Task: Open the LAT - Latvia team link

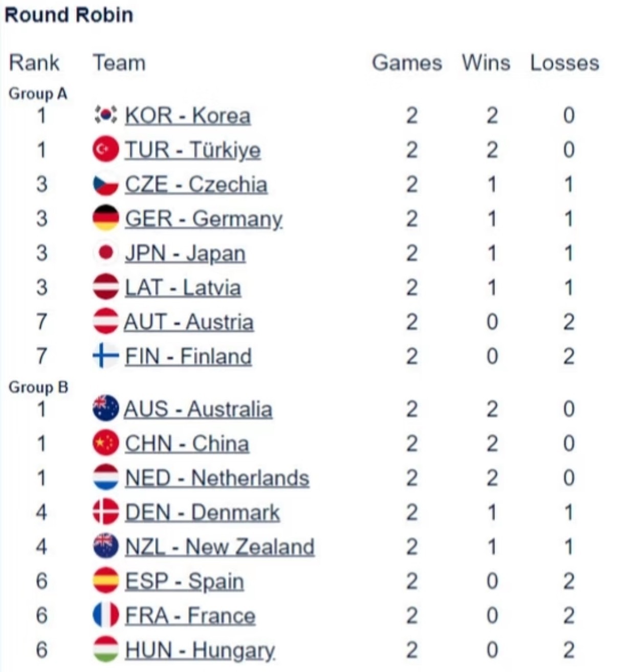Action: tap(183, 288)
